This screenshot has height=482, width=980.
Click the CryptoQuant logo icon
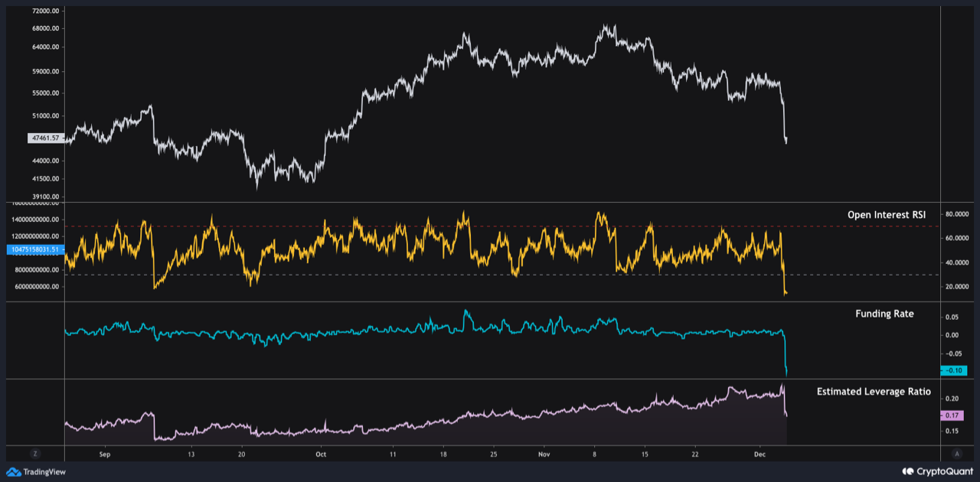908,473
